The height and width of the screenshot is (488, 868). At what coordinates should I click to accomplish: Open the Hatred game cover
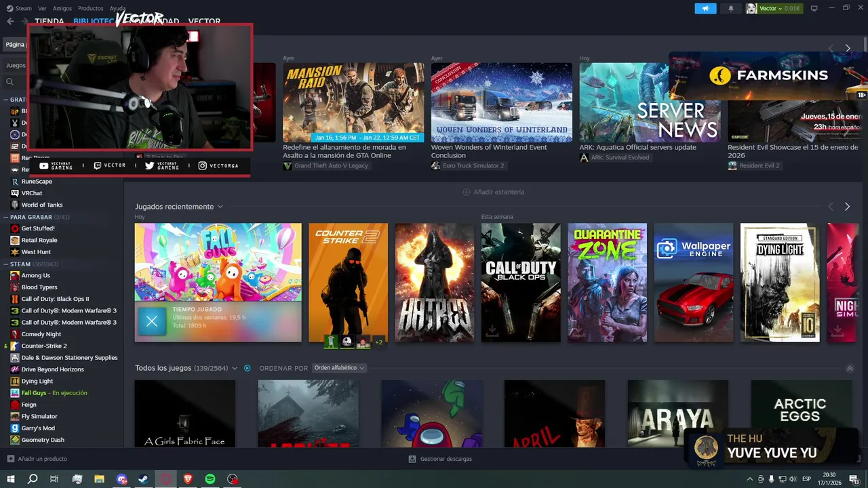435,283
